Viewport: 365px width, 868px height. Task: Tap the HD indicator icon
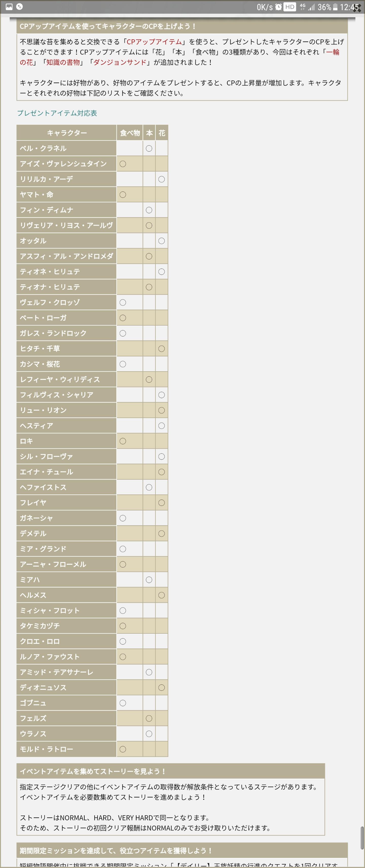(x=289, y=7)
